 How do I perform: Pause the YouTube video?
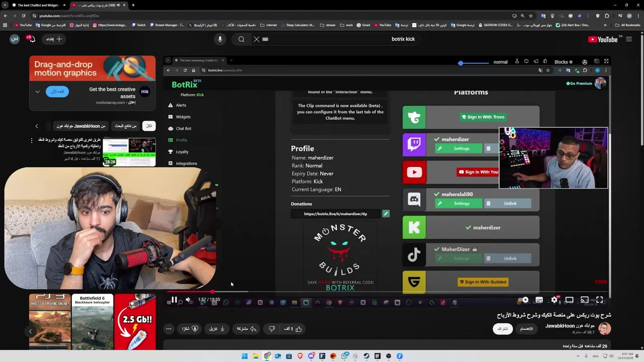[174, 300]
